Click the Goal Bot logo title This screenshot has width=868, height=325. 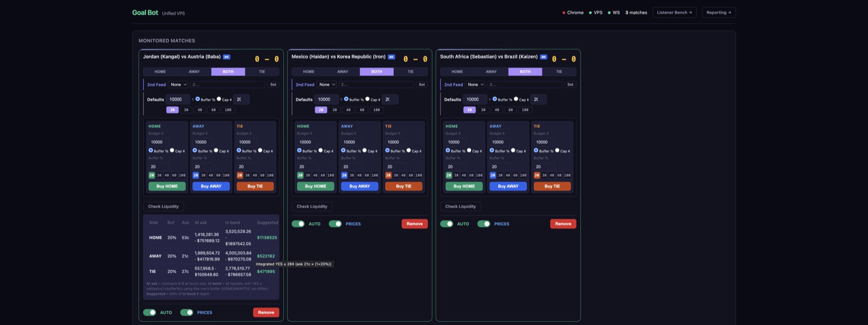pyautogui.click(x=145, y=12)
